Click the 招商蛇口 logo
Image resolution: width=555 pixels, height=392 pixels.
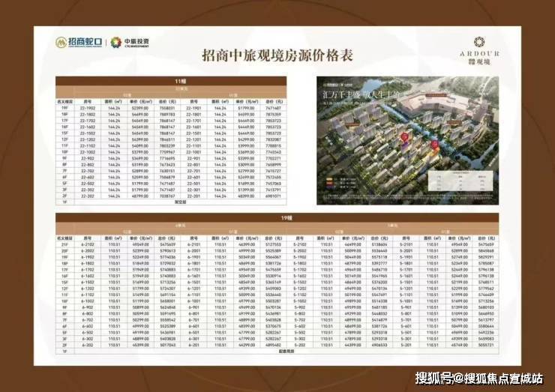(x=74, y=42)
